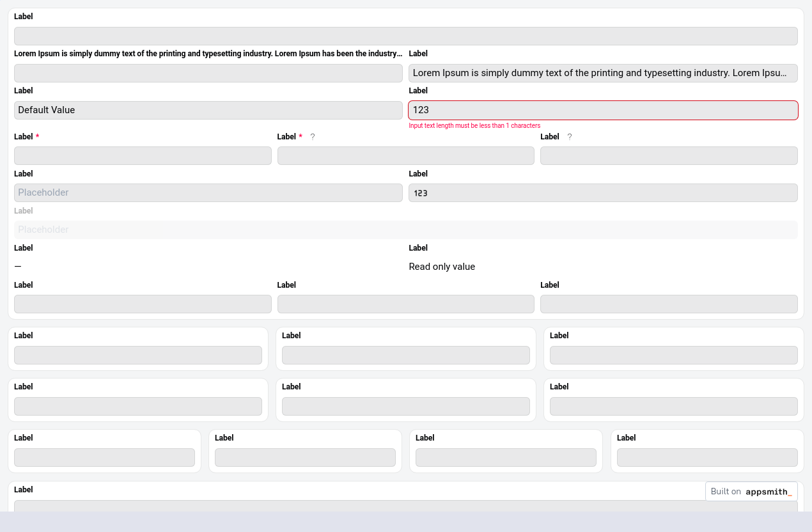Click the help icon beside the non-required Label
The width and height of the screenshot is (812, 532).
[x=570, y=137]
